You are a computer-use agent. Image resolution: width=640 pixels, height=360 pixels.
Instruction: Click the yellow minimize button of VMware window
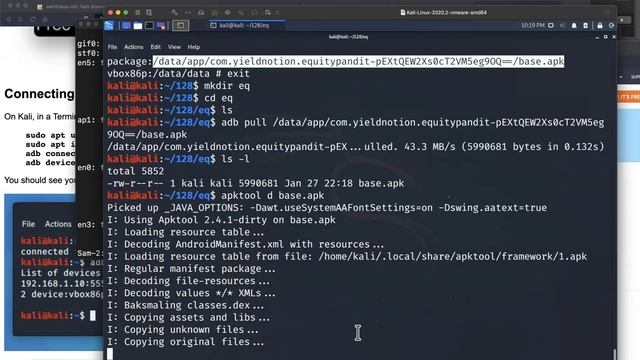click(118, 13)
